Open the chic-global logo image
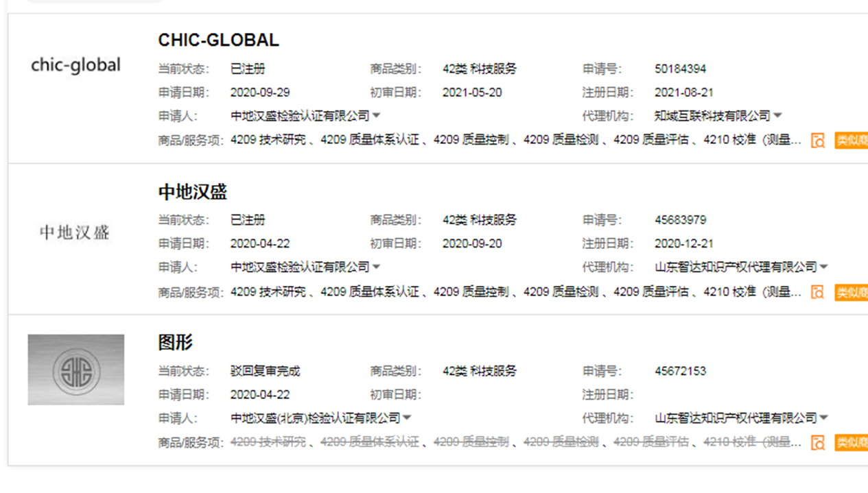 coord(75,65)
